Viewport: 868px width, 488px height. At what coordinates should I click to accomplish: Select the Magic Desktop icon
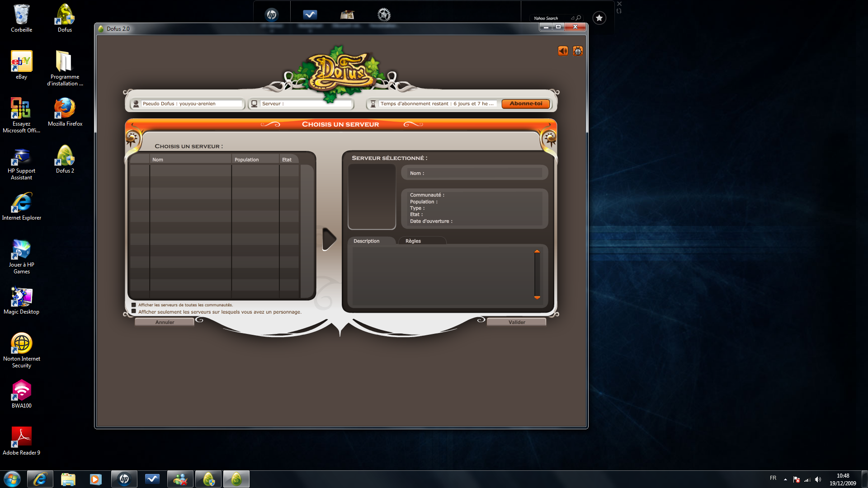point(21,300)
